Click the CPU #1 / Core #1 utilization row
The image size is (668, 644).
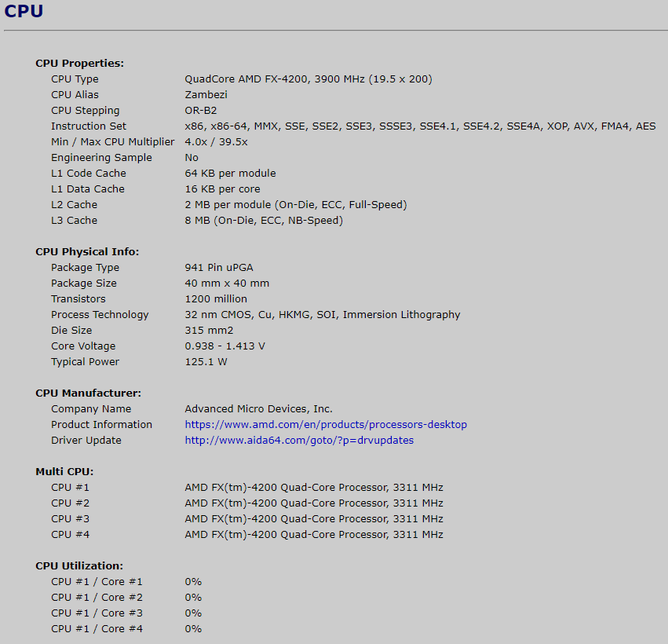(x=126, y=581)
